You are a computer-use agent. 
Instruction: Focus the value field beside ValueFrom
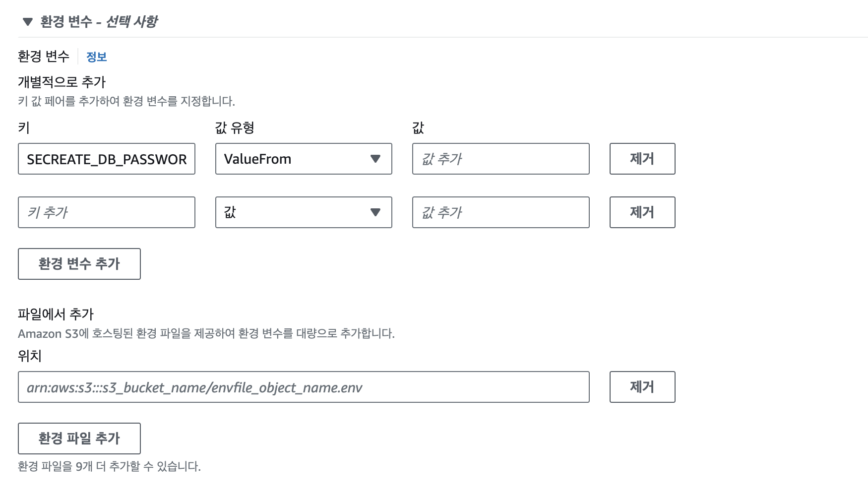click(x=500, y=159)
